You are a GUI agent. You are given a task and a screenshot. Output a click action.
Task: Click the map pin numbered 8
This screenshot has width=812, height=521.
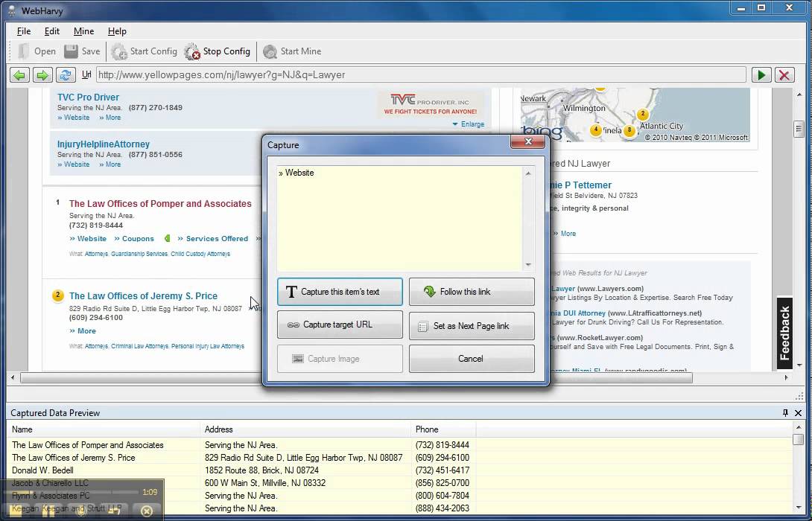coord(629,130)
